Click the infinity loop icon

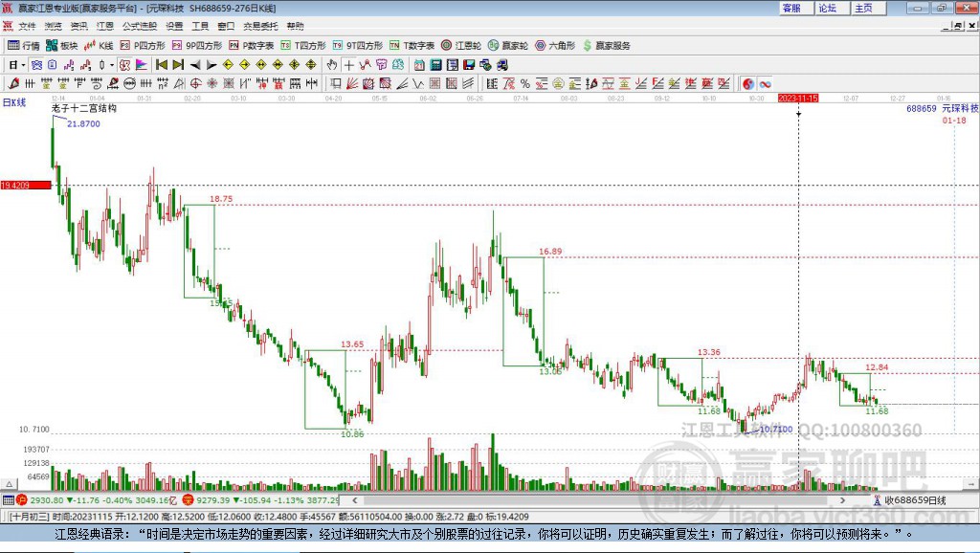coord(765,84)
